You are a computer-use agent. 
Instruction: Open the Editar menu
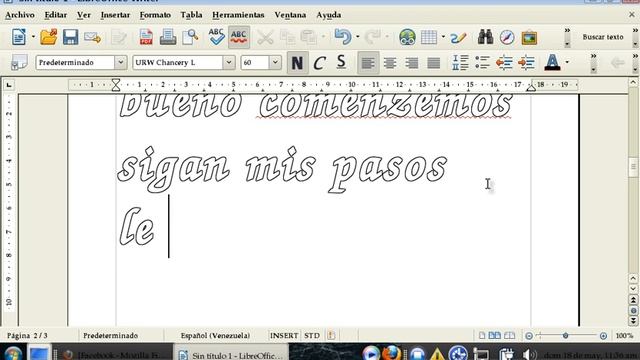tap(56, 15)
